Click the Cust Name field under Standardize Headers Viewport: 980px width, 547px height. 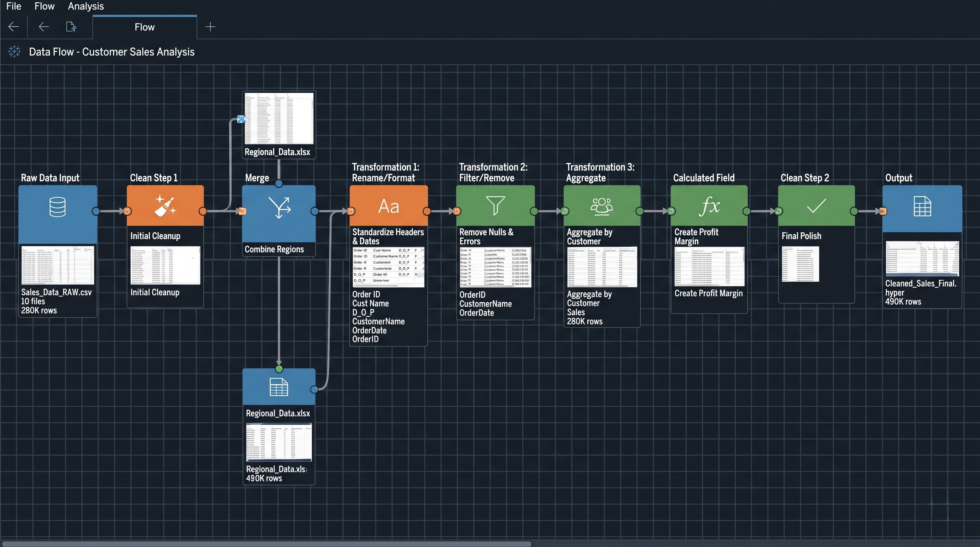point(371,303)
